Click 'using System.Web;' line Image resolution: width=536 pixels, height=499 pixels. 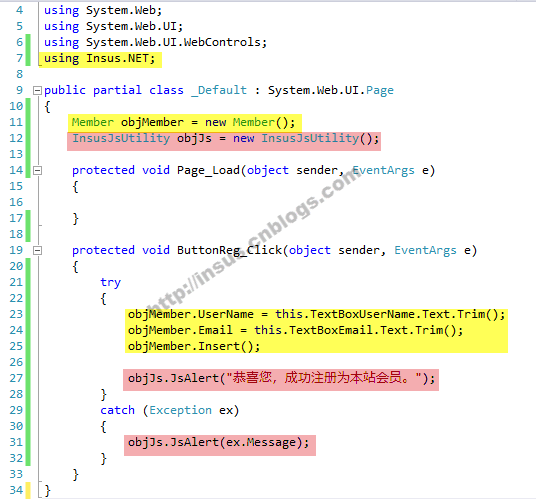click(x=103, y=10)
